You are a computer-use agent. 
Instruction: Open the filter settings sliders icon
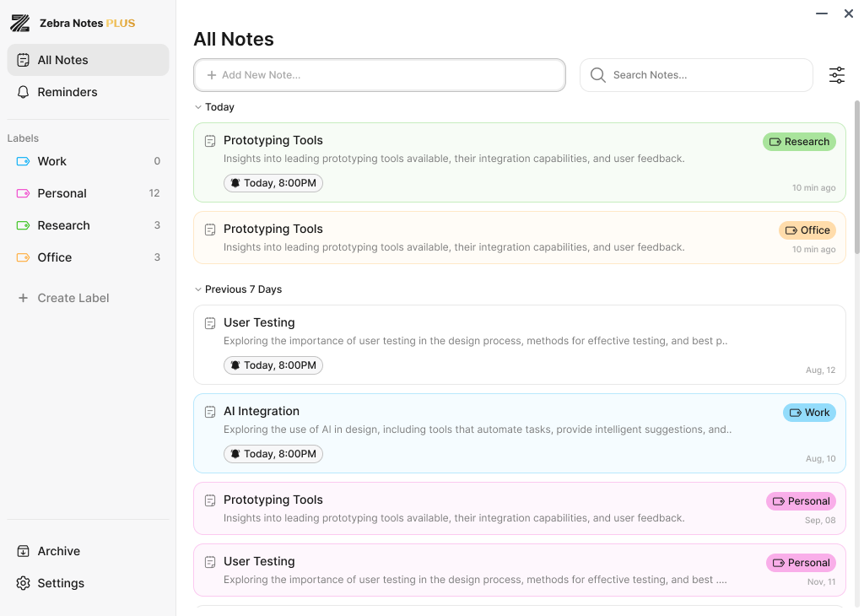click(836, 75)
